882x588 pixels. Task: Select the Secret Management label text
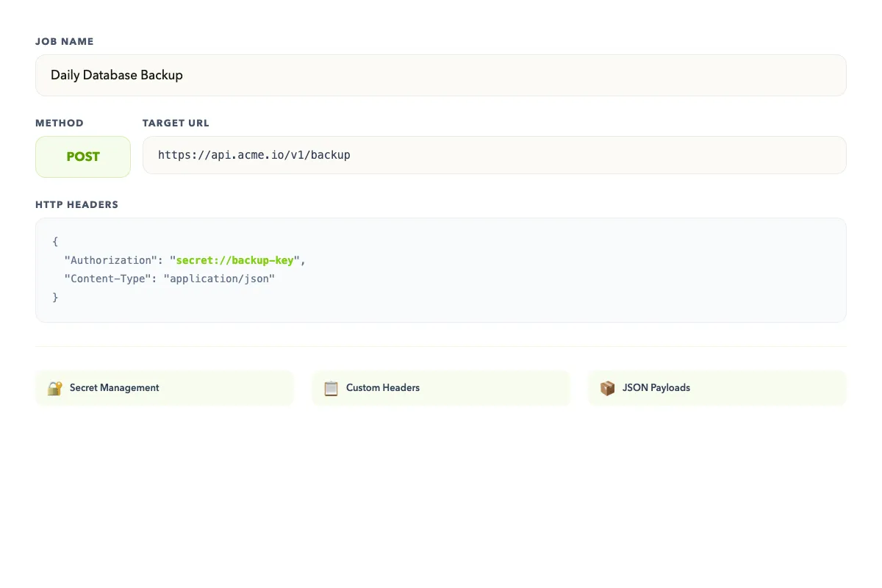pyautogui.click(x=114, y=388)
